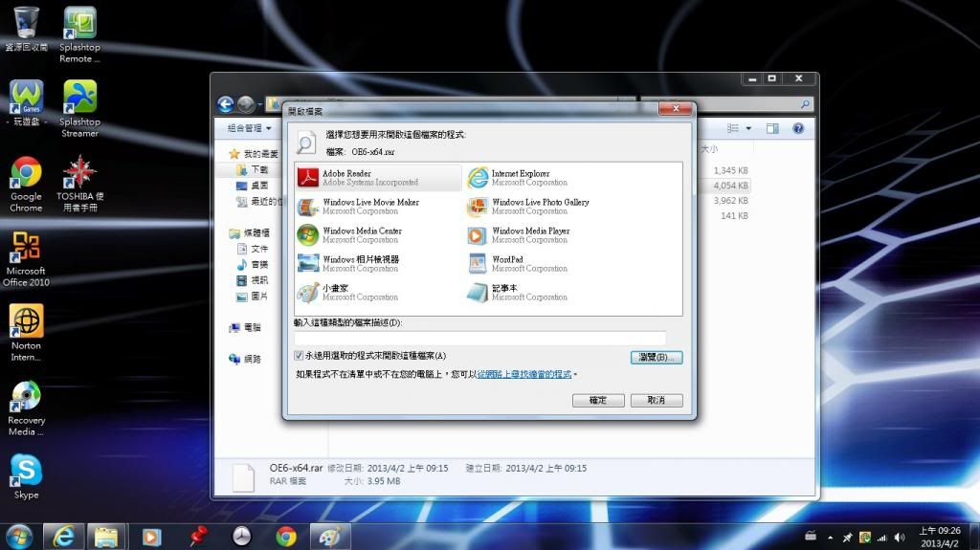Open the Paint taskbar button

330,537
